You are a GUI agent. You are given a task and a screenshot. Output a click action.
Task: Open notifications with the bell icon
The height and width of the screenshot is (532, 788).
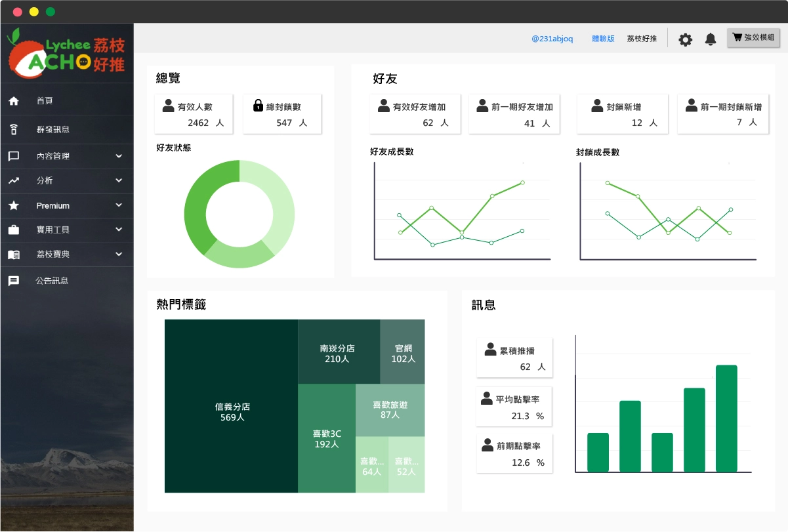[711, 39]
